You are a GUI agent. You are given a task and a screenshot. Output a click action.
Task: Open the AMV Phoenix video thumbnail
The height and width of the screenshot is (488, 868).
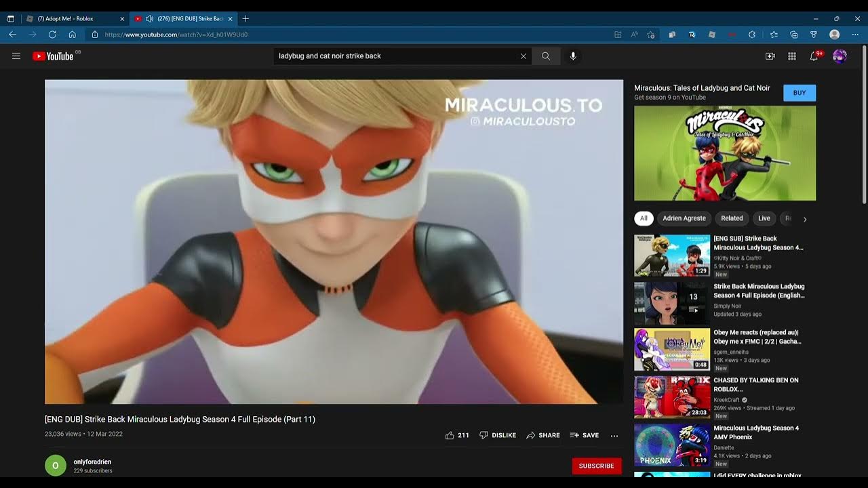click(672, 445)
